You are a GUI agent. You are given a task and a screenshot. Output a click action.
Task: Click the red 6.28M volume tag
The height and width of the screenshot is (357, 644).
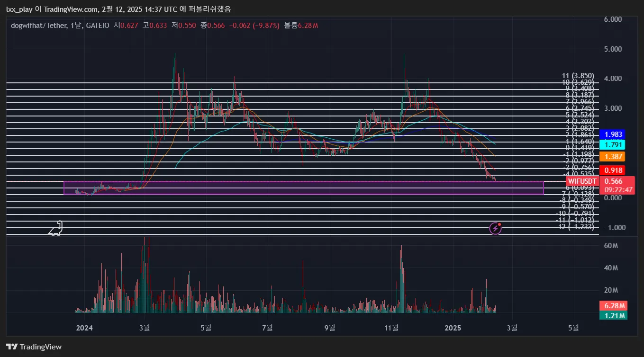[613, 305]
